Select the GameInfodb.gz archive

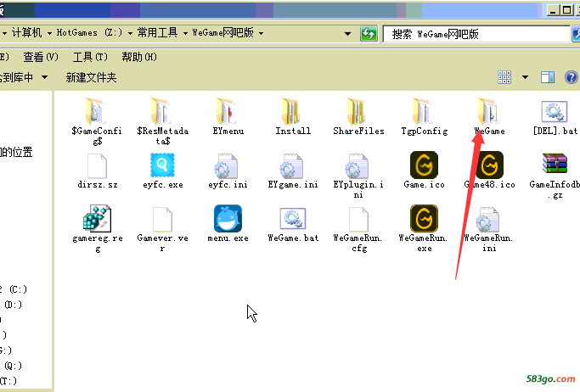[555, 176]
